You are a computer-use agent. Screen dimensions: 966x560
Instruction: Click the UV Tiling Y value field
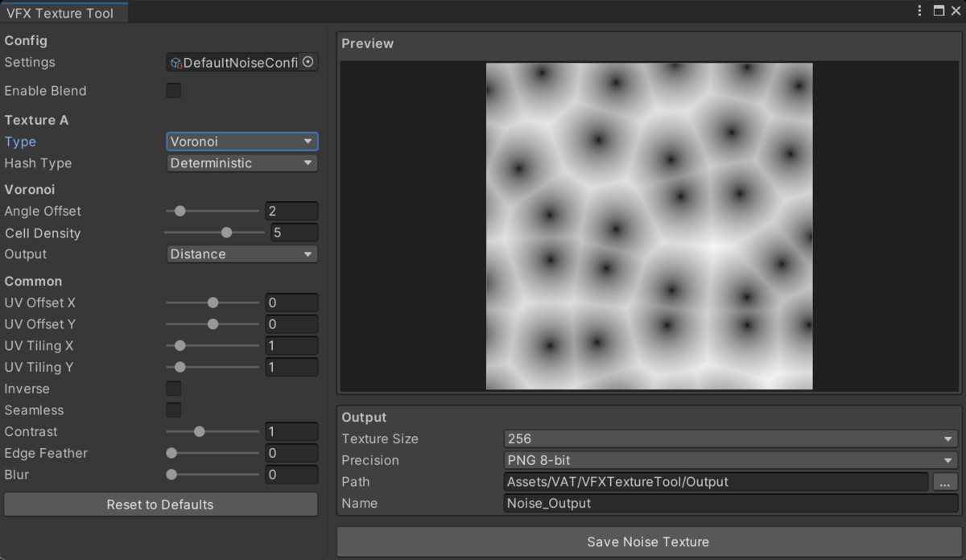[x=291, y=367]
